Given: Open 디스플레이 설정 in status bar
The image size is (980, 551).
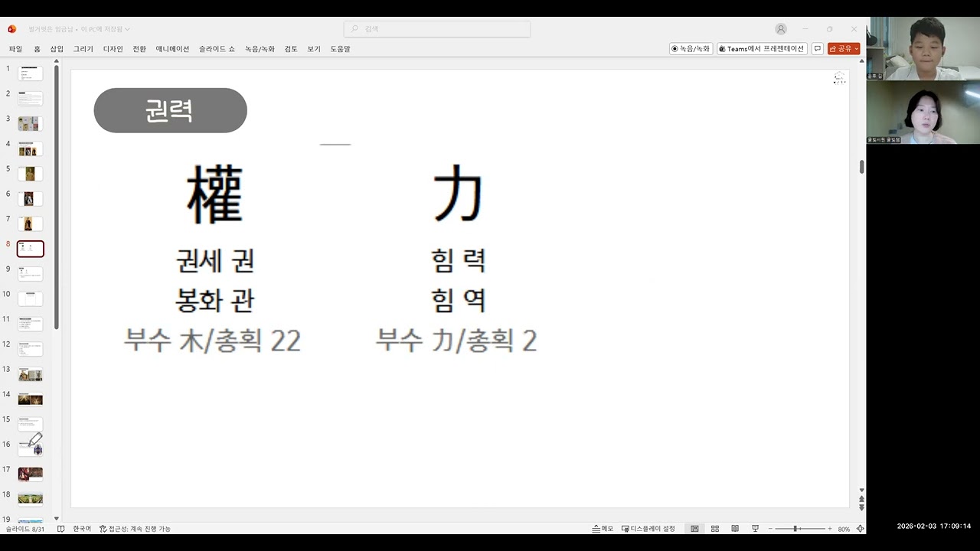Looking at the screenshot, I should [648, 529].
